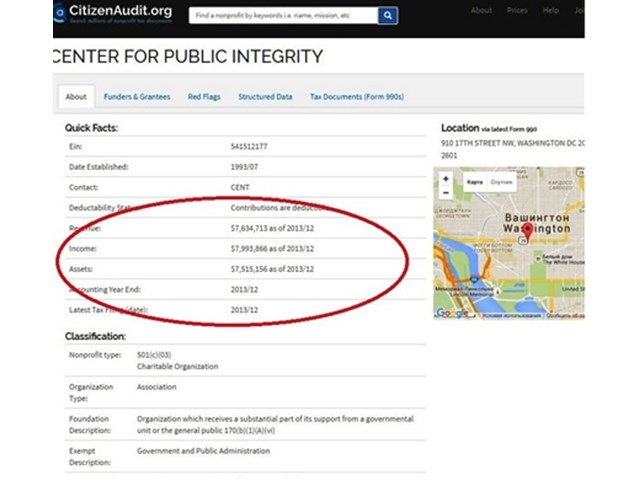640x480 pixels.
Task: Click the date established 1993/07
Action: 244,167
